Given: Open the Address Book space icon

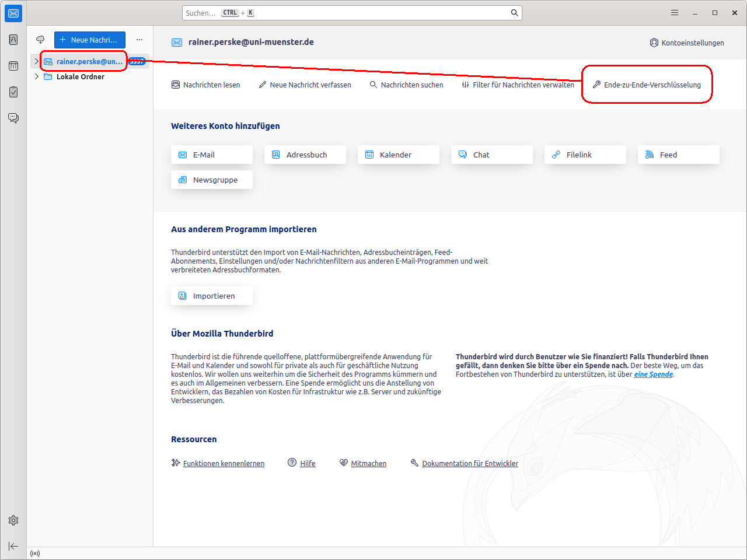Looking at the screenshot, I should (13, 40).
